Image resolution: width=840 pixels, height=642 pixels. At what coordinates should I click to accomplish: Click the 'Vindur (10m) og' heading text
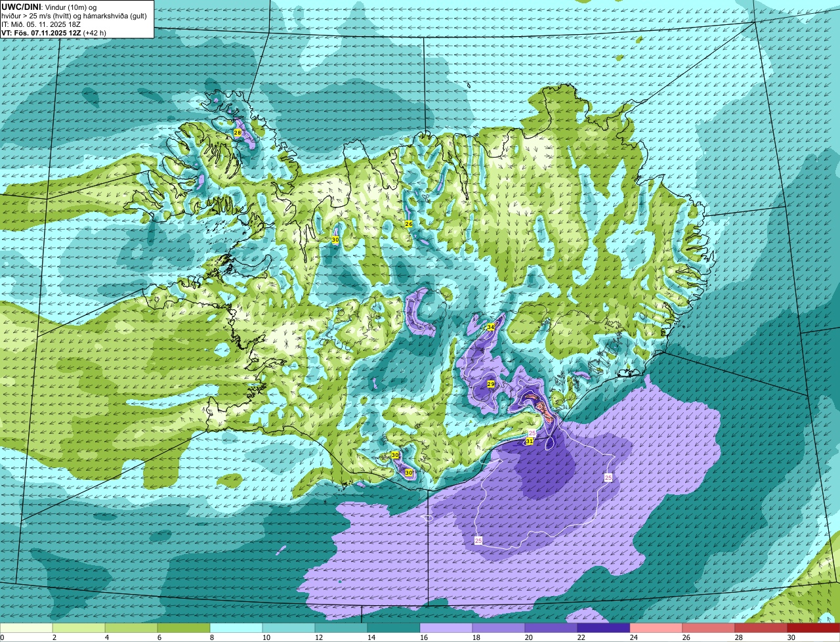(70, 7)
